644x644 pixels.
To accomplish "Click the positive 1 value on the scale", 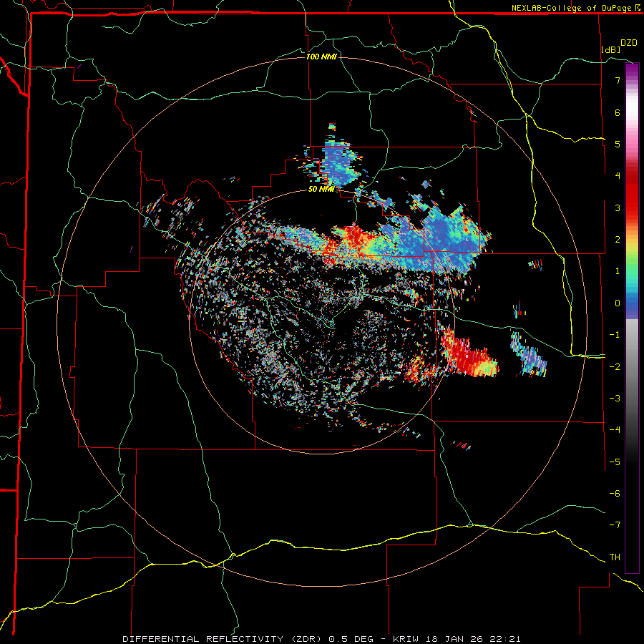I will pyautogui.click(x=618, y=271).
